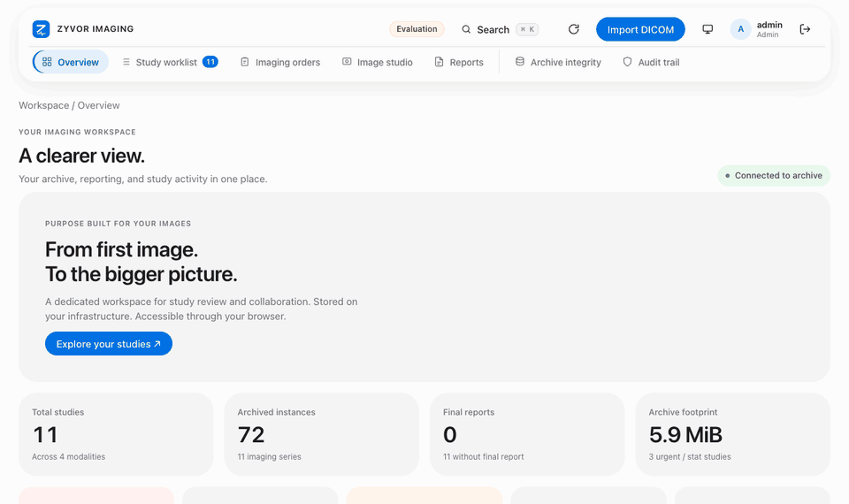Select the Final reports card
This screenshot has height=504, width=849.
527,434
